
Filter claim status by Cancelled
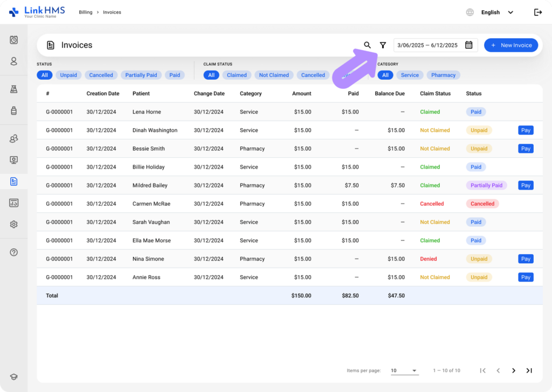313,75
